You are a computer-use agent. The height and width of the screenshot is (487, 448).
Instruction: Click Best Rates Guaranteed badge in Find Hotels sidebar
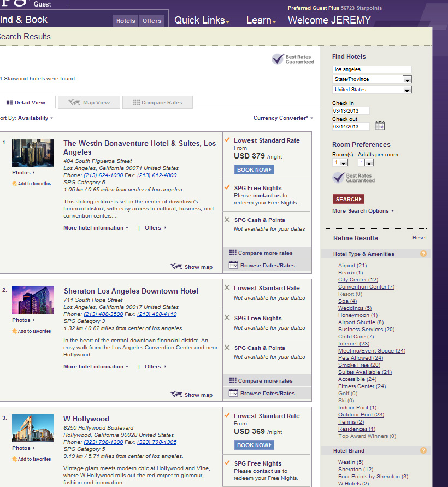(x=353, y=178)
